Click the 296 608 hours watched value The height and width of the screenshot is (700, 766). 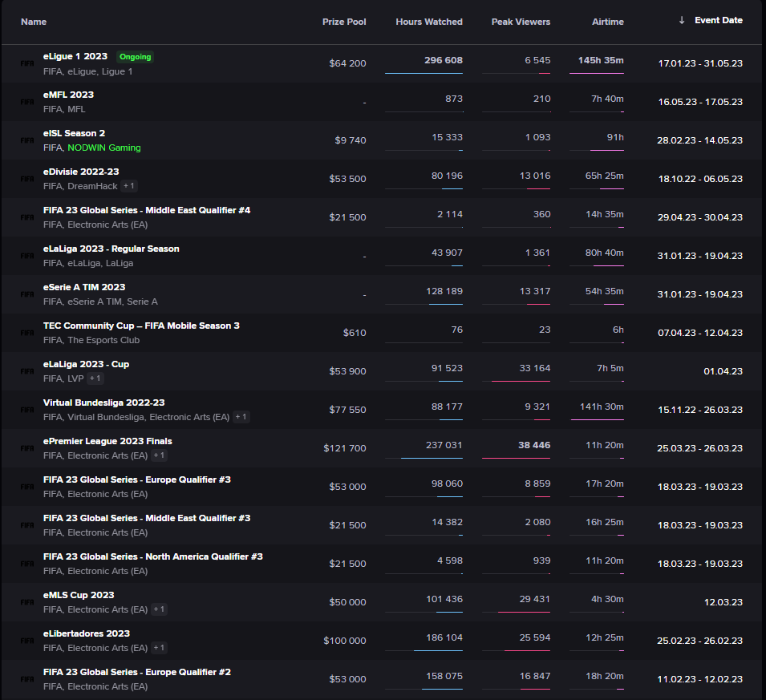tap(443, 60)
